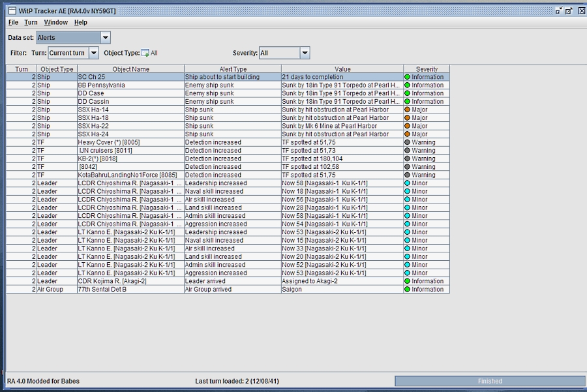Open the Help menu
This screenshot has height=392, width=587.
click(x=81, y=22)
